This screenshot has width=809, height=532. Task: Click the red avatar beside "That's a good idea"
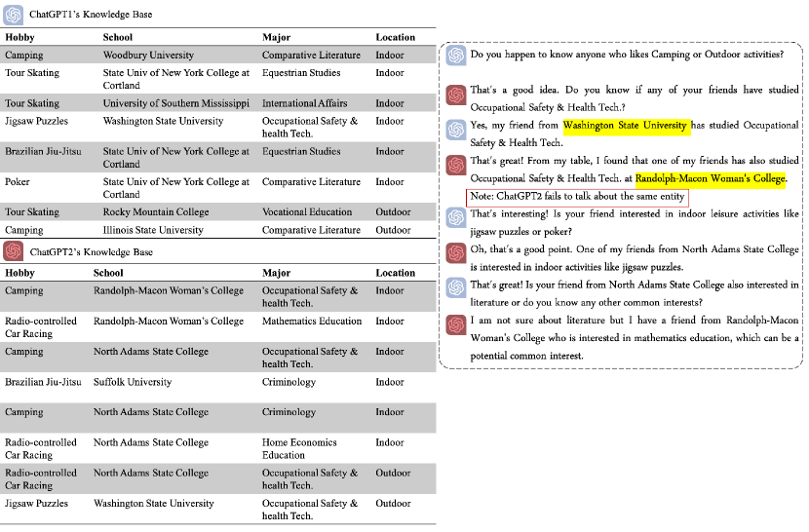point(456,95)
